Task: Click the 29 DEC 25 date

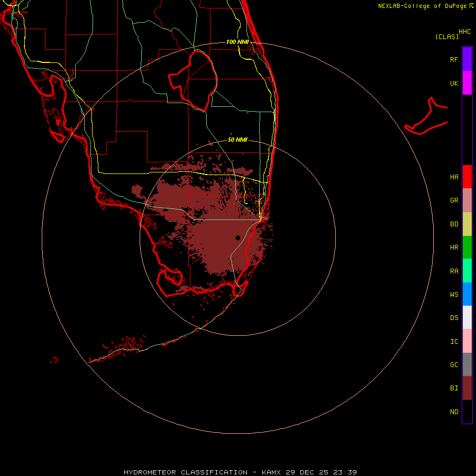Action: 307,472
